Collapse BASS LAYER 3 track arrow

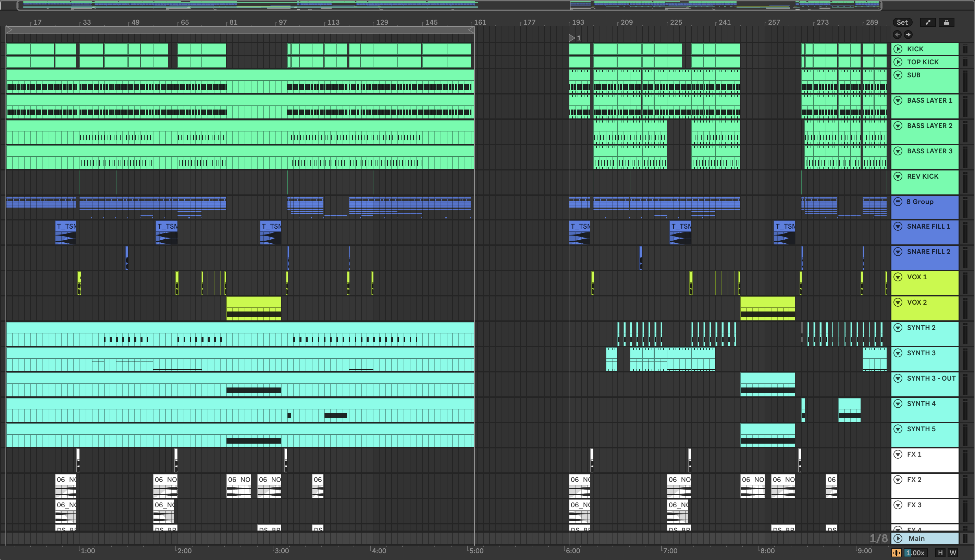click(898, 151)
